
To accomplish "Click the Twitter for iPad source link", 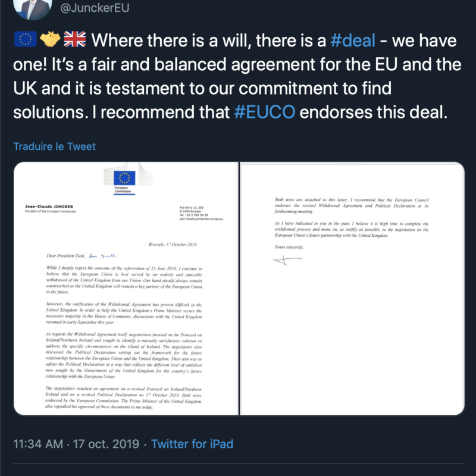I will click(192, 444).
